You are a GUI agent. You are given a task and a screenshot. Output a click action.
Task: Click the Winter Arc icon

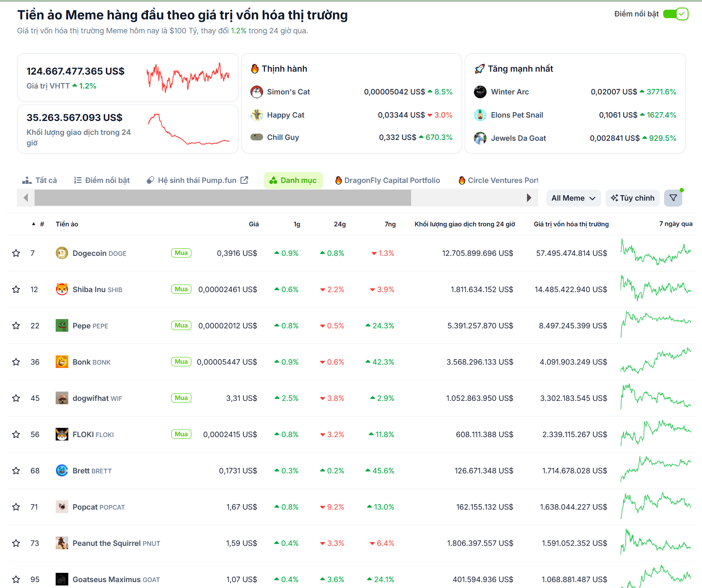[480, 91]
